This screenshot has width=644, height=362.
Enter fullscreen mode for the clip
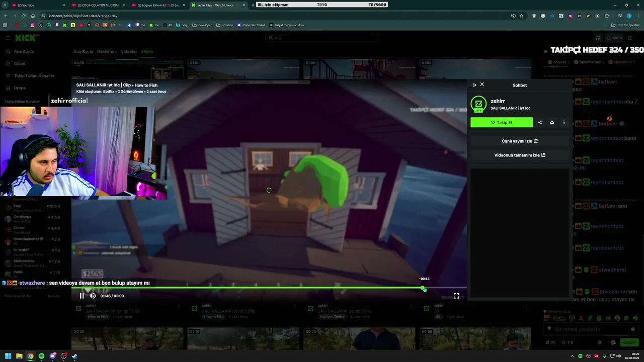[456, 296]
